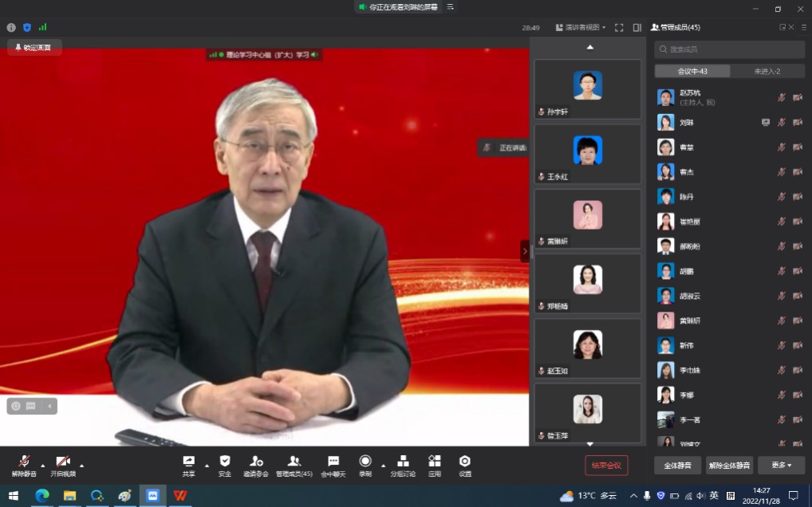Click Tencent Meeting icon in taskbar

pos(153,496)
